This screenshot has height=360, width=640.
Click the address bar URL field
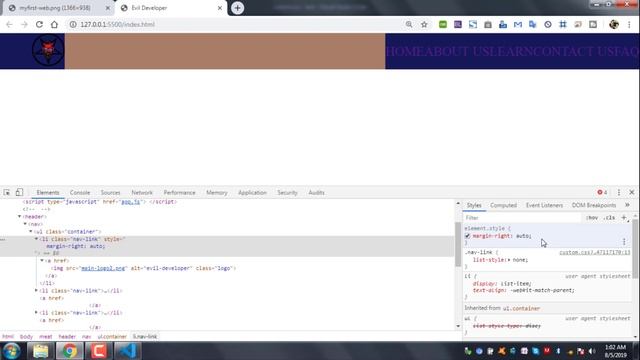pyautogui.click(x=235, y=24)
